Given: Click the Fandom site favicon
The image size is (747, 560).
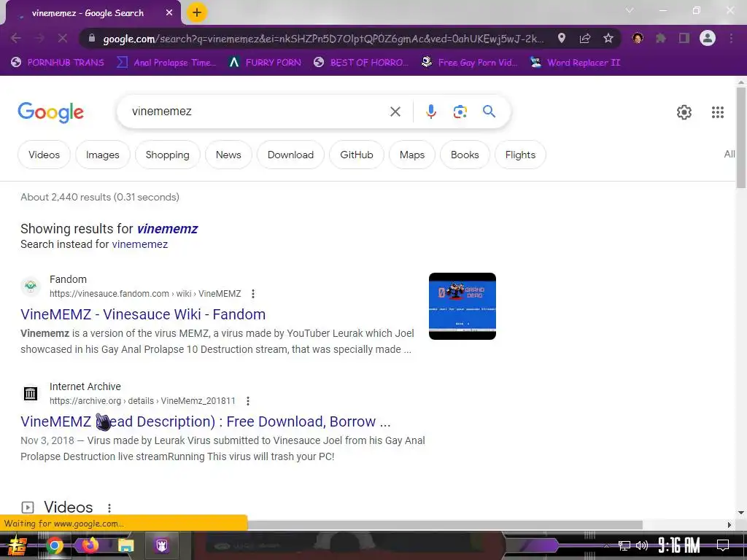Looking at the screenshot, I should point(31,286).
